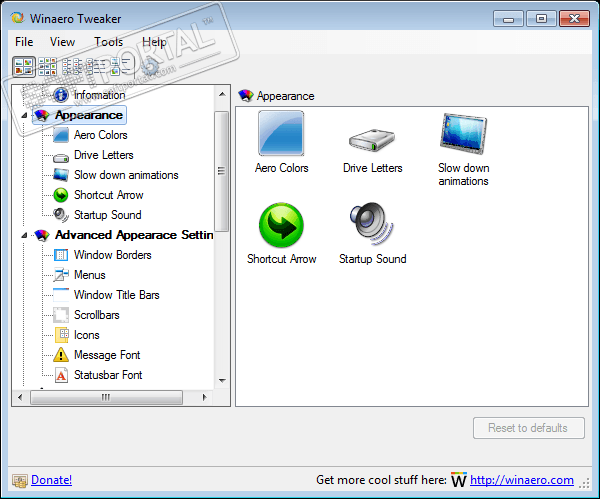Switch to small icons view in toolbar
The width and height of the screenshot is (600, 499).
coord(47,67)
